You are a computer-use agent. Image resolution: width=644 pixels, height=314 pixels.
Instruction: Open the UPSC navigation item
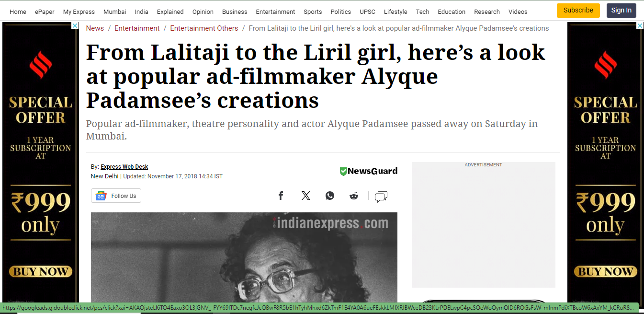(367, 12)
